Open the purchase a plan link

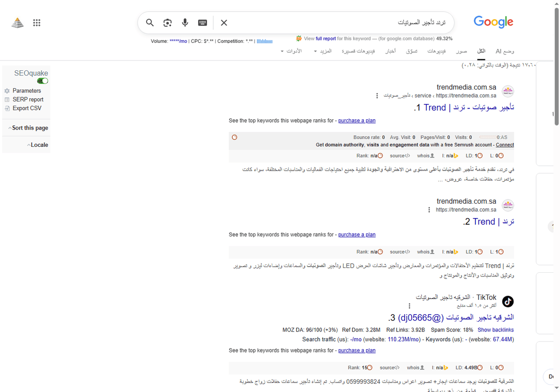357,120
